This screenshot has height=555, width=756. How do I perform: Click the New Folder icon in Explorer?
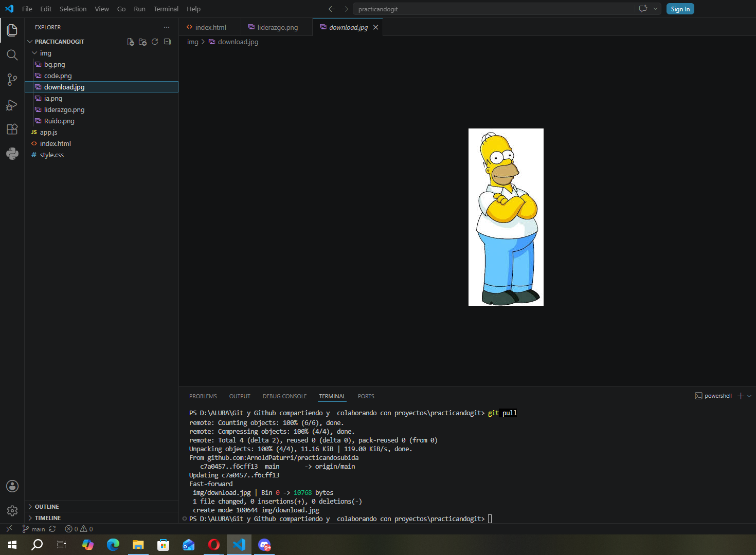point(143,42)
